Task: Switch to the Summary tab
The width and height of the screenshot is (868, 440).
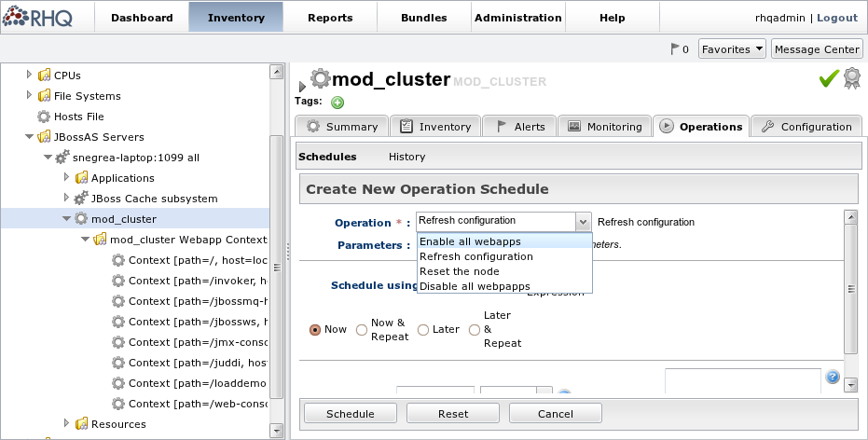Action: pos(342,126)
